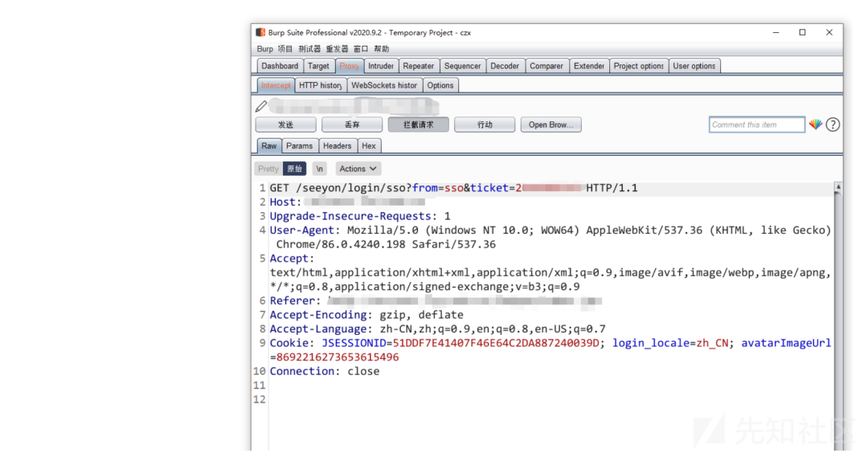Viewport: 868px width, 453px height.
Task: Open the 重发器 menu
Action: pyautogui.click(x=337, y=49)
